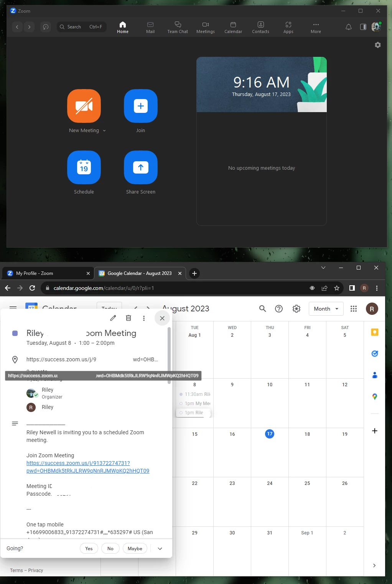
Task: Hide the side panel chevron
Action: (x=374, y=565)
